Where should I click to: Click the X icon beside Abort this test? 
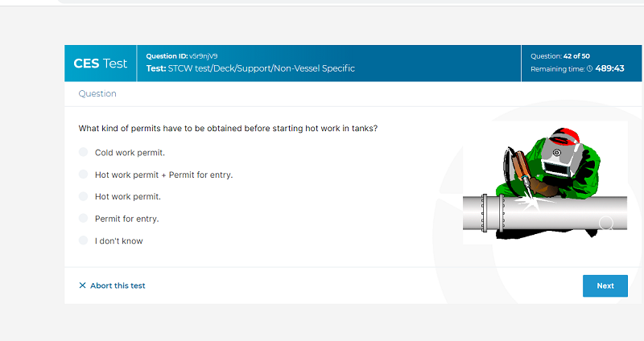82,286
